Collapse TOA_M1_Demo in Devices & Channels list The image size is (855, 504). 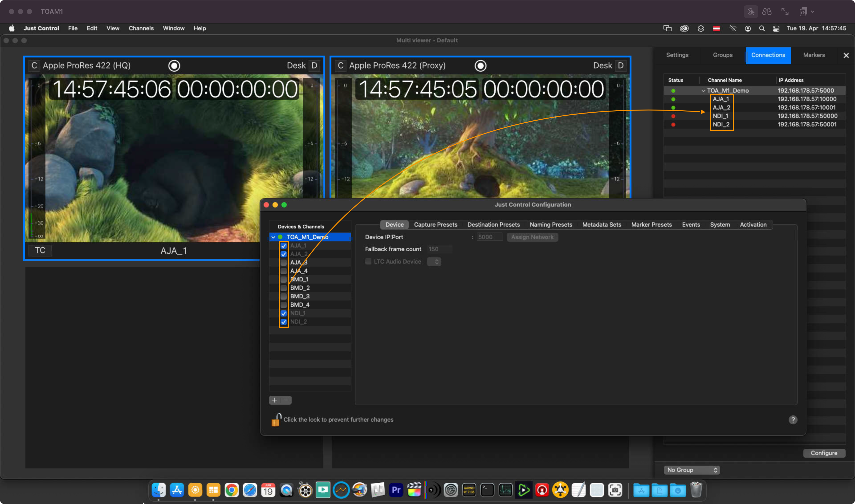273,237
